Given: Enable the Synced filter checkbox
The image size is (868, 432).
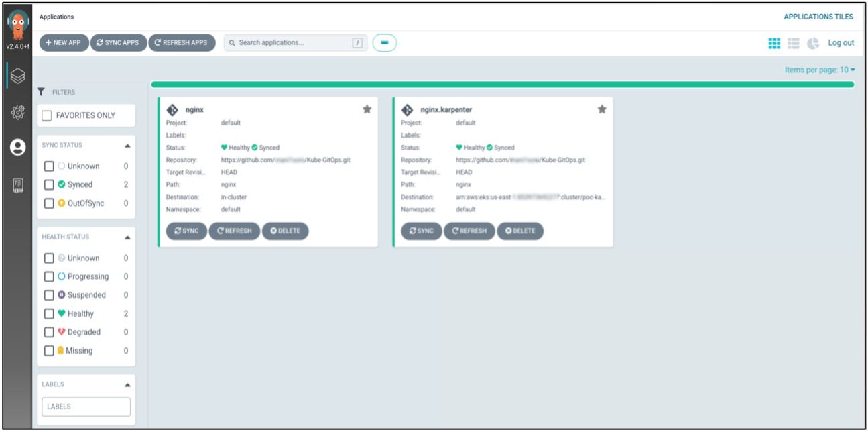Looking at the screenshot, I should click(x=49, y=184).
